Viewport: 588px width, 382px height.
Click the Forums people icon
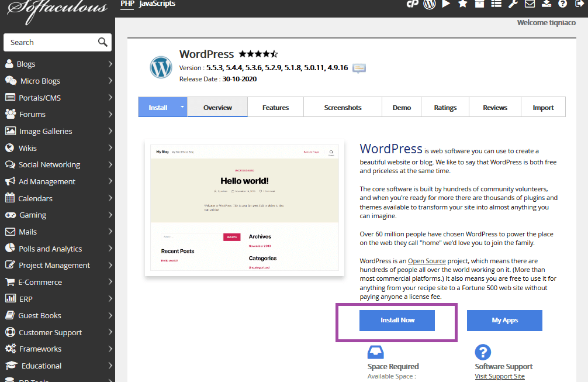[11, 114]
